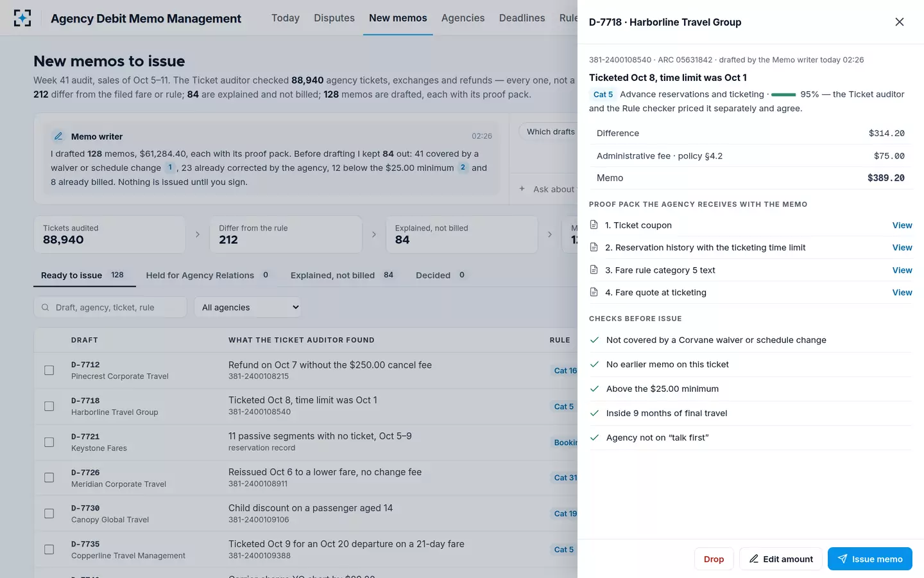Select the D-7726 Meridian Corporate Travel checkbox
924x578 pixels.
pos(49,478)
